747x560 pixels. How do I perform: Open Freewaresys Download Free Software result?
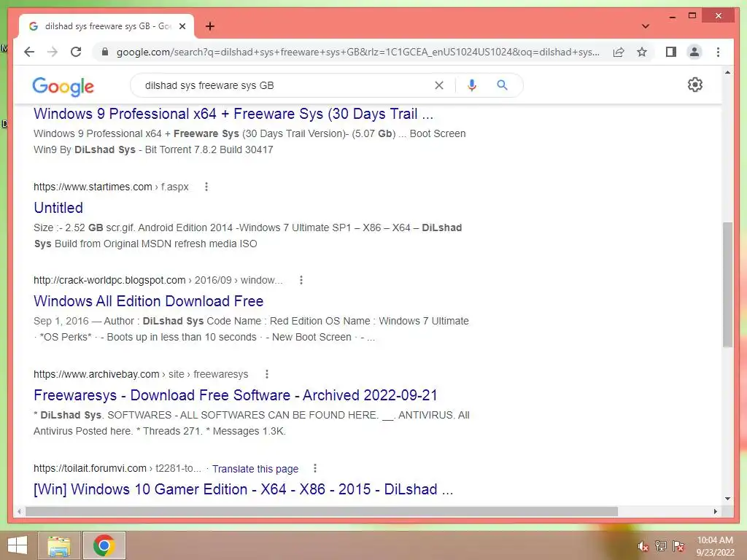236,395
